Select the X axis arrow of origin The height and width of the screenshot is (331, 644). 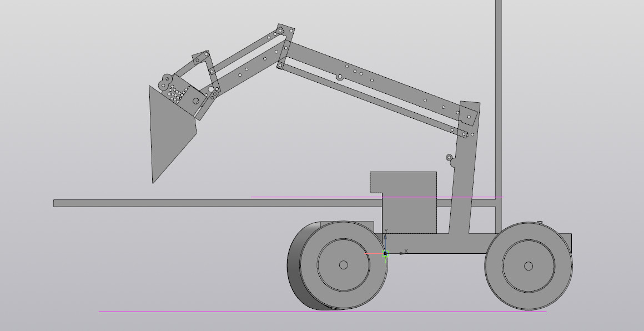tap(404, 253)
